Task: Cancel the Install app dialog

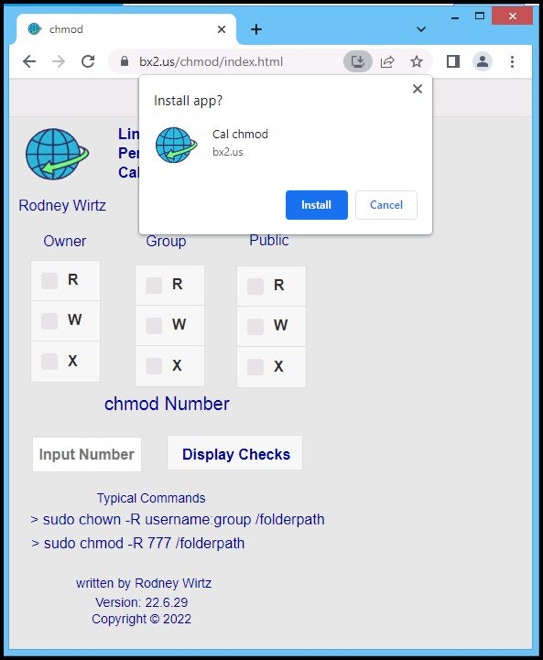Action: [x=386, y=205]
